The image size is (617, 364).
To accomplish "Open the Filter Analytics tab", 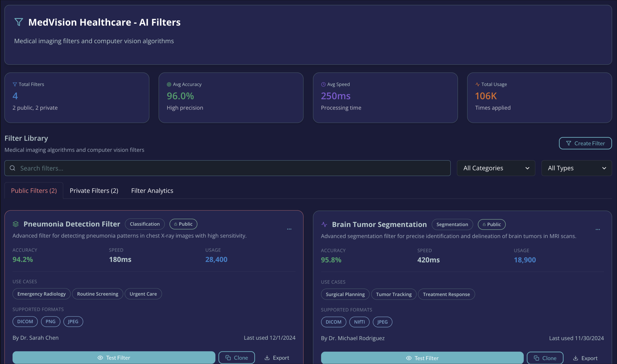I will point(152,191).
